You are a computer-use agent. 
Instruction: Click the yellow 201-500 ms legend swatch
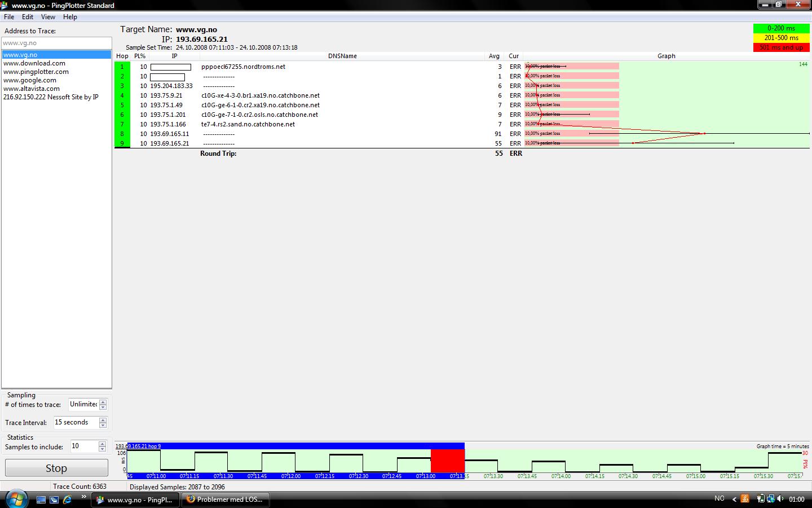click(x=781, y=38)
